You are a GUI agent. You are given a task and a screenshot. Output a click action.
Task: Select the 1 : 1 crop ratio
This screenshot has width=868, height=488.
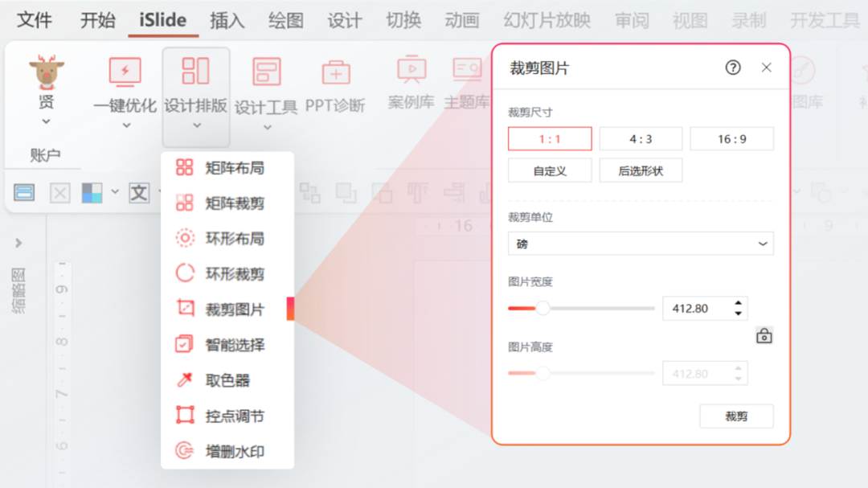click(x=550, y=139)
